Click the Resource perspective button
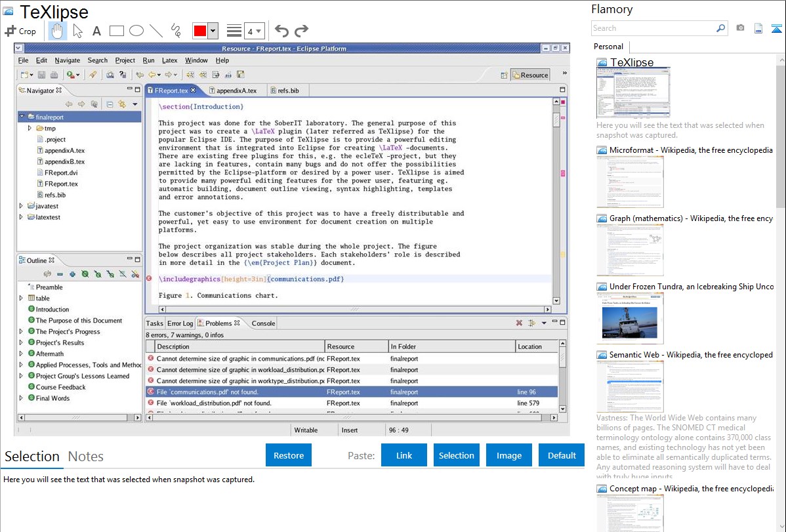This screenshot has height=532, width=786. pos(530,75)
